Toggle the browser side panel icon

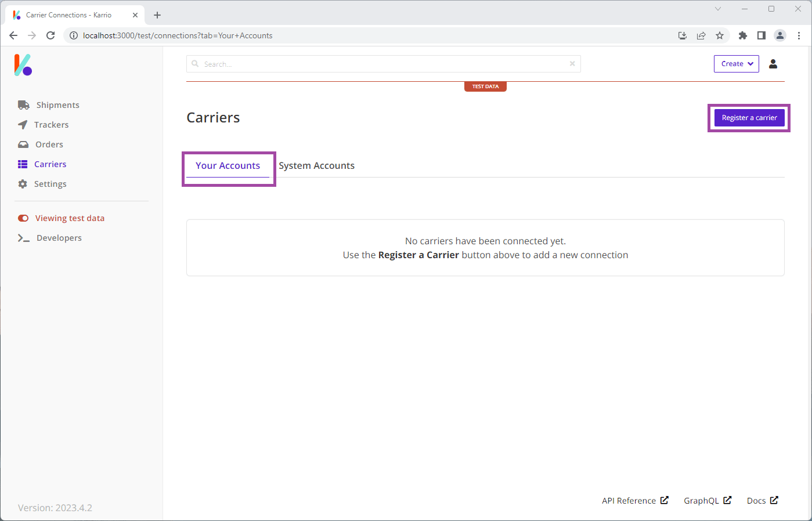[x=762, y=35]
